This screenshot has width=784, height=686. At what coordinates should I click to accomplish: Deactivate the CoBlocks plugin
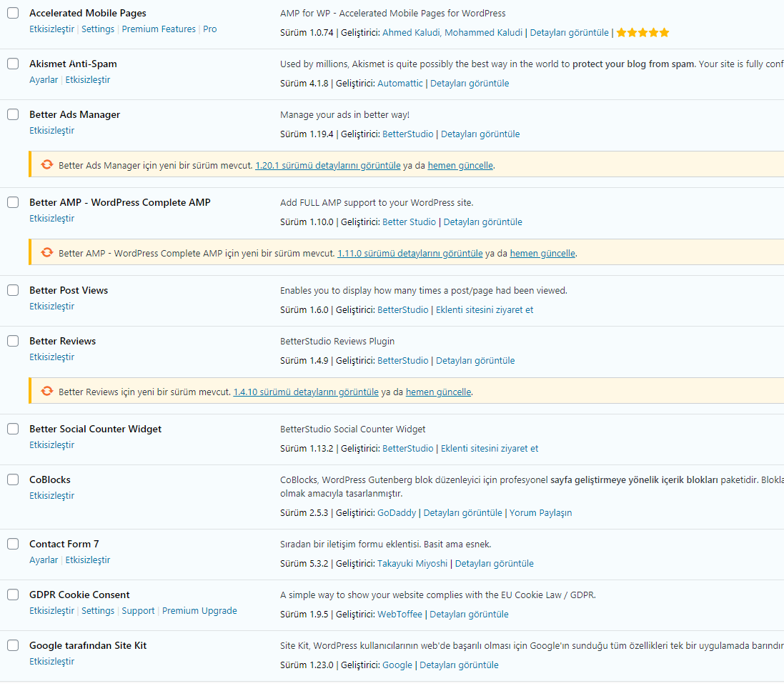(51, 495)
